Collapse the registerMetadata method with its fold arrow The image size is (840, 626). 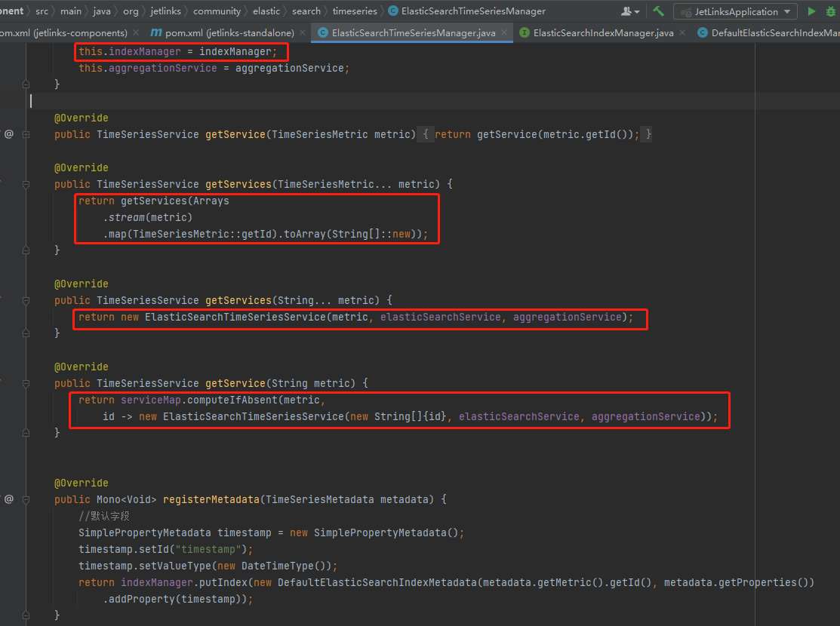click(x=26, y=499)
